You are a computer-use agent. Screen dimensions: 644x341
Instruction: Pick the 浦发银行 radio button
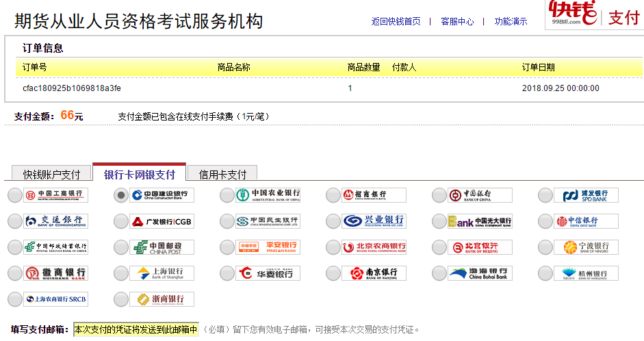tap(545, 195)
